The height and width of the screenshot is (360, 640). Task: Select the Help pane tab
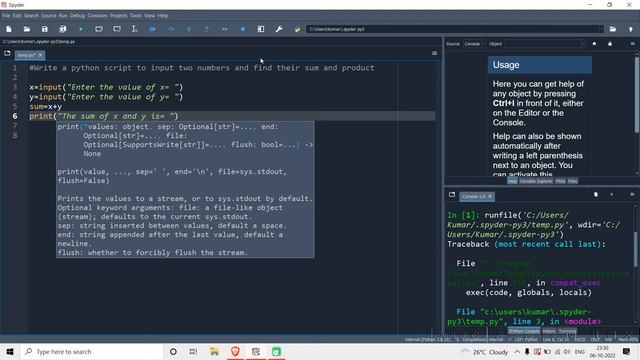(x=512, y=181)
